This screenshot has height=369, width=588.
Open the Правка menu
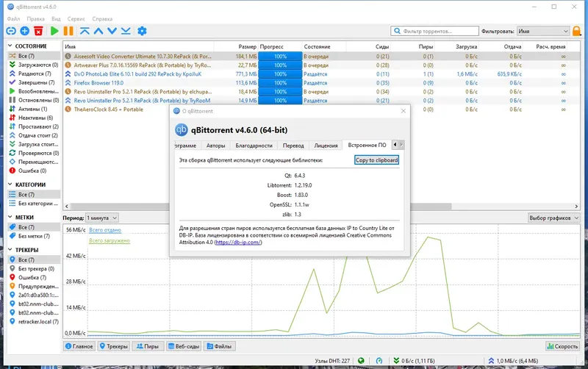(x=35, y=19)
